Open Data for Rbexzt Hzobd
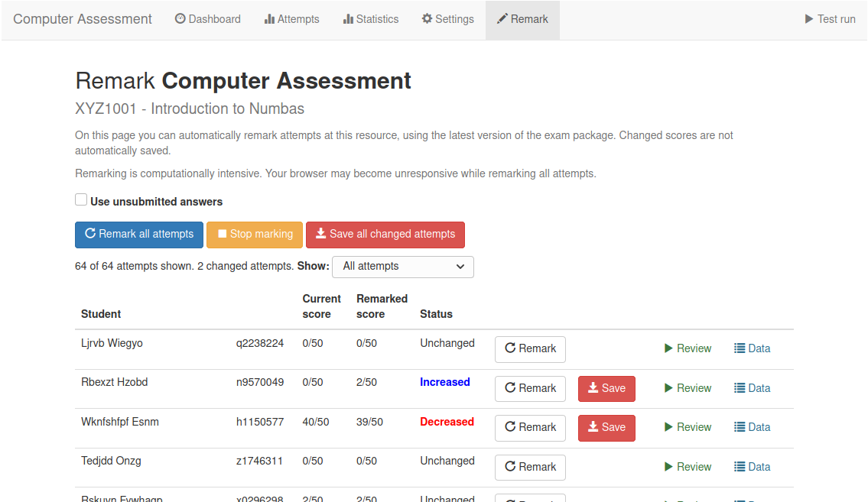868x502 pixels. coord(753,389)
